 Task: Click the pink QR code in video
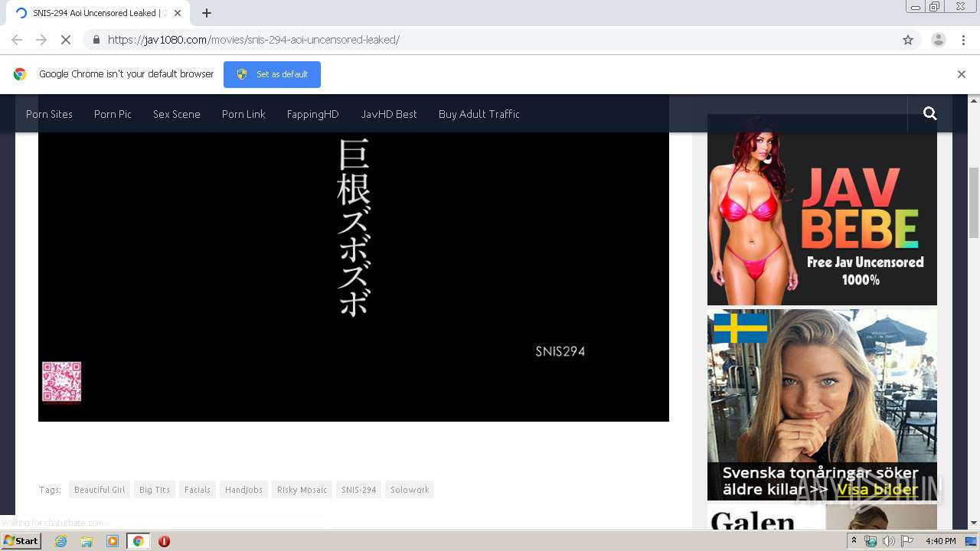coord(61,382)
